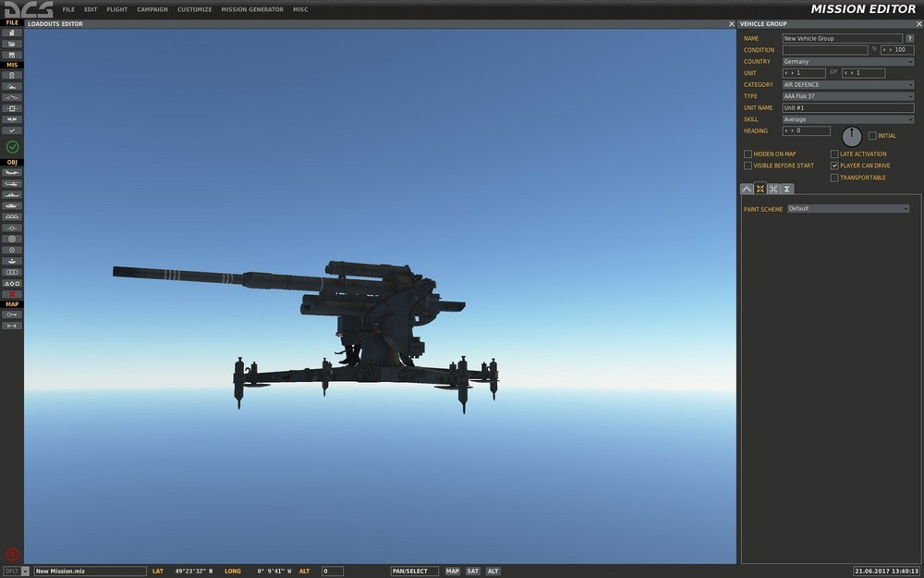The image size is (924, 578).
Task: Click the Unit Name field showing Unit #1
Action: coord(848,108)
